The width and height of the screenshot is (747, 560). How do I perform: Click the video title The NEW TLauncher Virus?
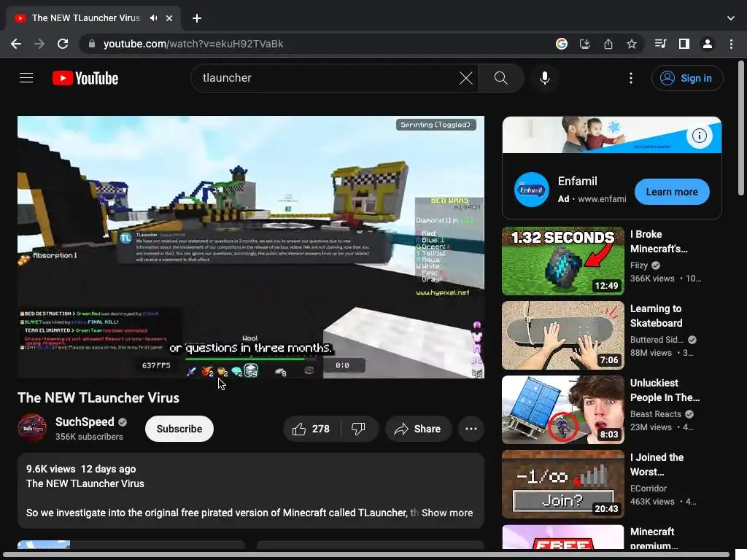pos(98,397)
